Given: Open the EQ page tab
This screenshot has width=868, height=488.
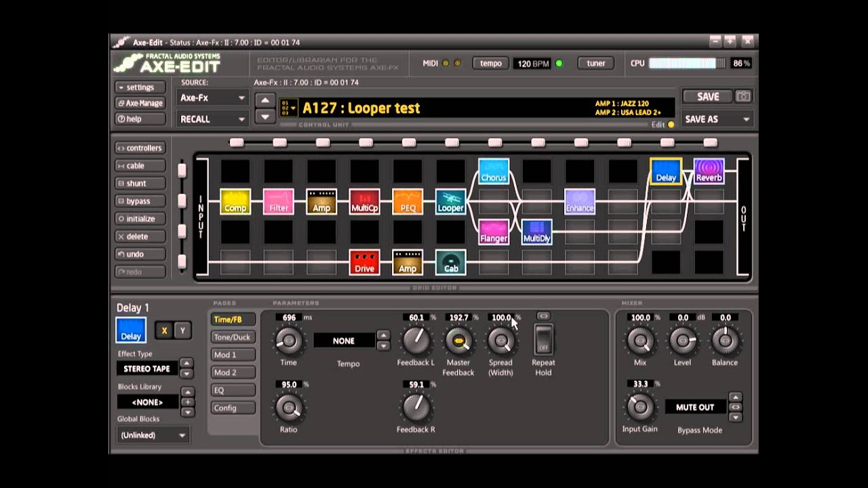Looking at the screenshot, I should [232, 390].
